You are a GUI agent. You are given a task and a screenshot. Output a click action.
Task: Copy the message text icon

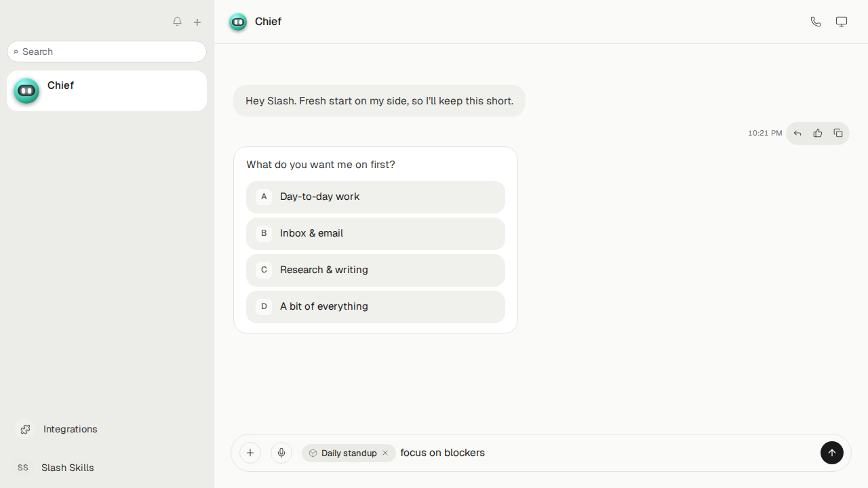838,134
